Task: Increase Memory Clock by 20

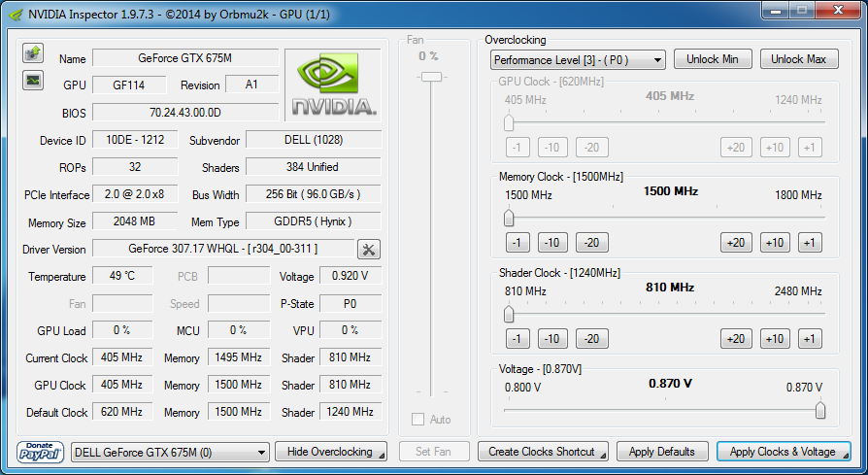Action: pos(736,243)
